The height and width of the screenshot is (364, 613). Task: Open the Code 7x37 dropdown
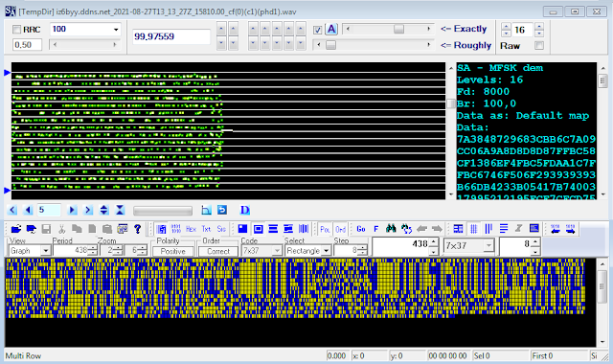pyautogui.click(x=277, y=251)
